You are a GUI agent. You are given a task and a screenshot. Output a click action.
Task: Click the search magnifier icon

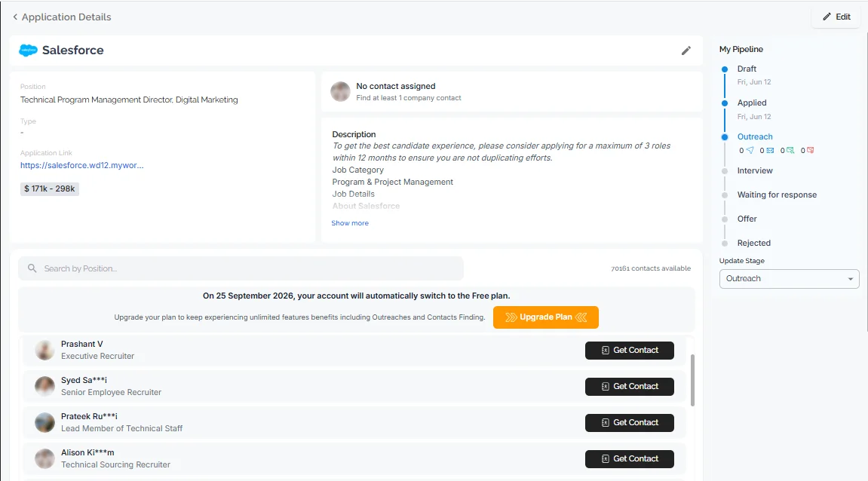32,268
